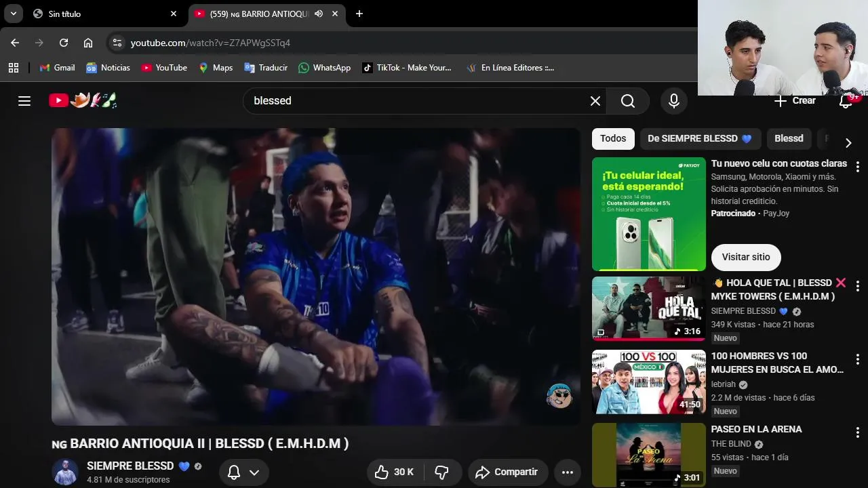
Task: Open the notifications bell in header
Action: 846,101
